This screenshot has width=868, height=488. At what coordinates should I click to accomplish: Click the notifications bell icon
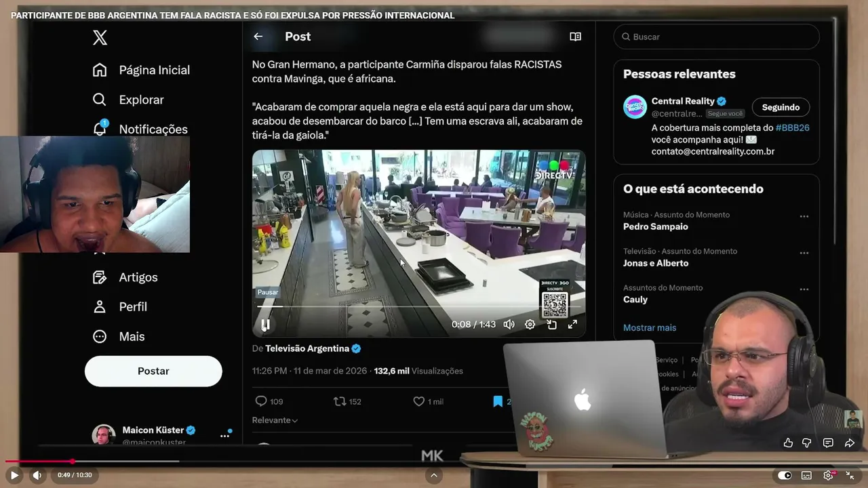(x=100, y=128)
